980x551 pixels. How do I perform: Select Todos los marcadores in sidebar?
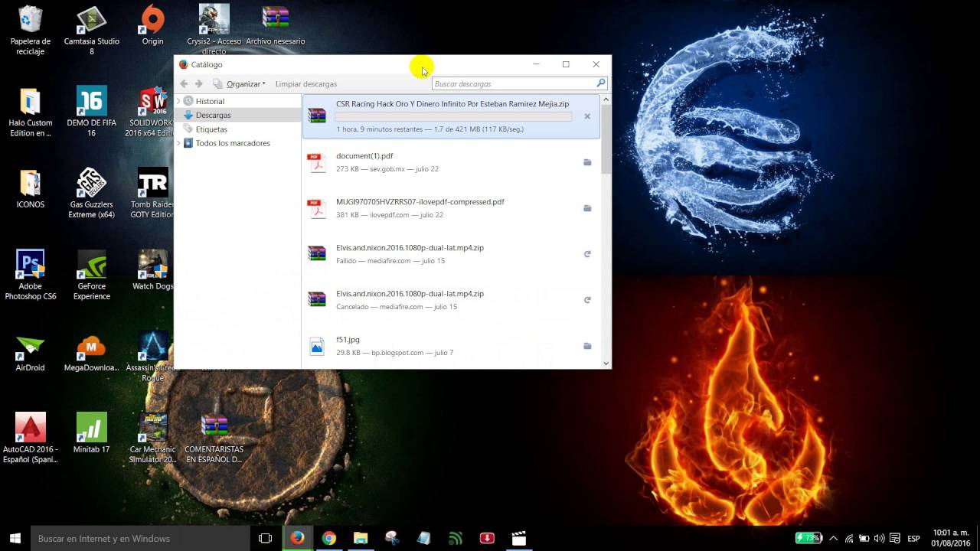233,143
